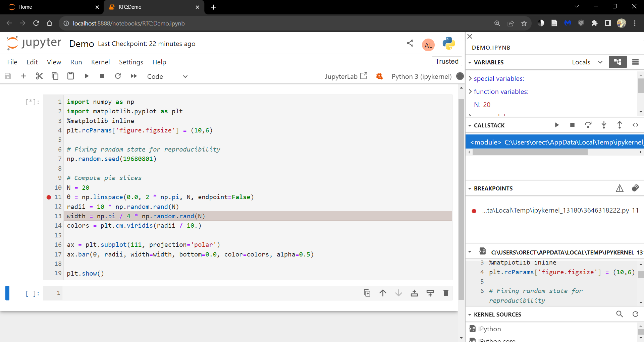Image resolution: width=644 pixels, height=342 pixels.
Task: Run the selected notebook cell
Action: (x=87, y=76)
